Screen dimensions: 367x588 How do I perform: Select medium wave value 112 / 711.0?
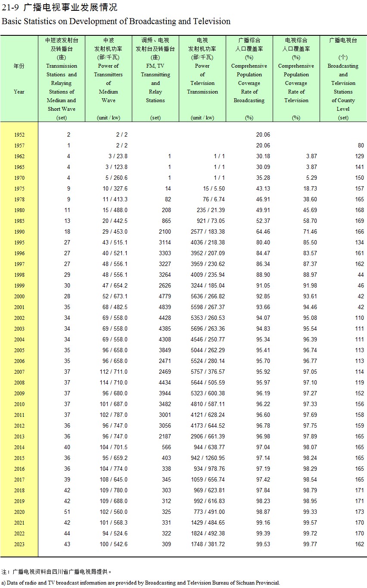click(x=115, y=372)
